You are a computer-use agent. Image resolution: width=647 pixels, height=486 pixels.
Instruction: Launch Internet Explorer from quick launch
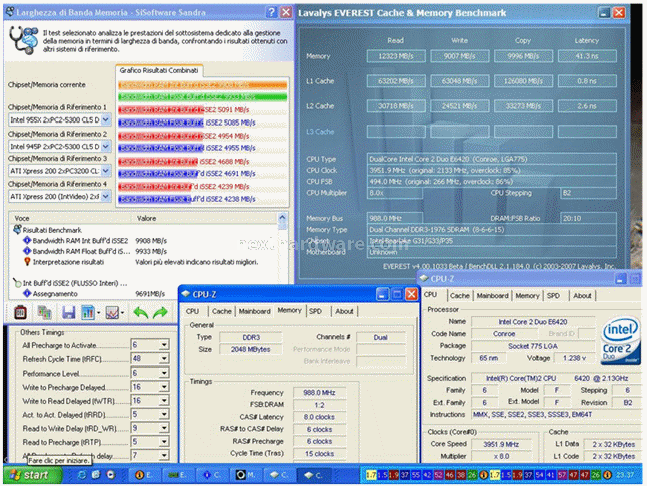tap(82, 475)
